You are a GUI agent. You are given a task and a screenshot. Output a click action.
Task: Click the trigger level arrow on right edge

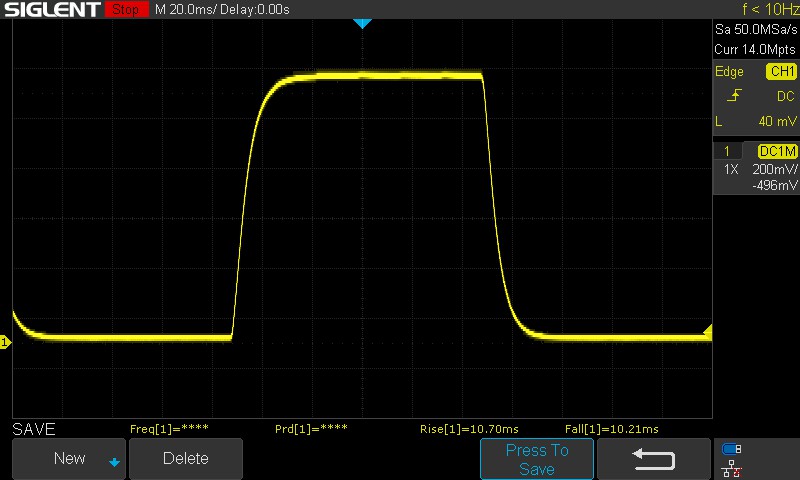[x=708, y=332]
